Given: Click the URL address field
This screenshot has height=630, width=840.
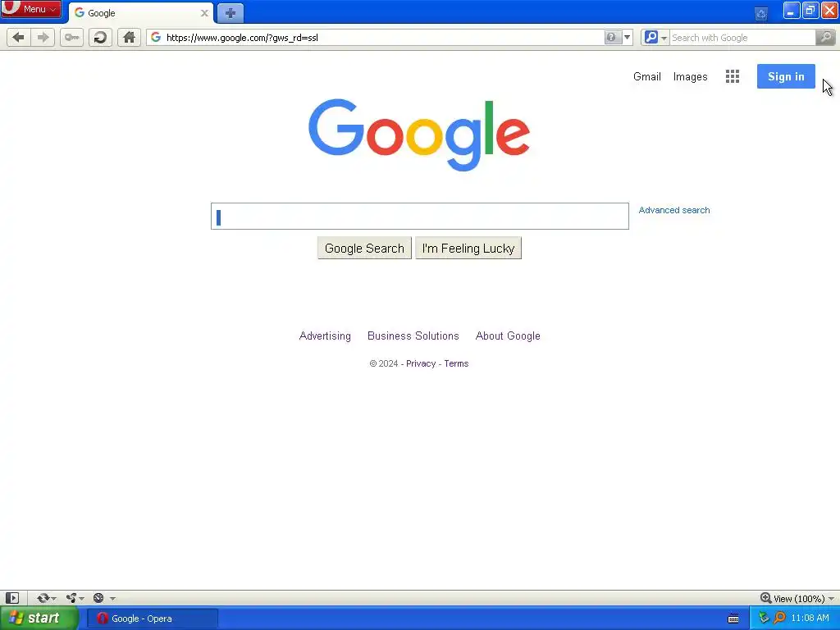Looking at the screenshot, I should [383, 38].
